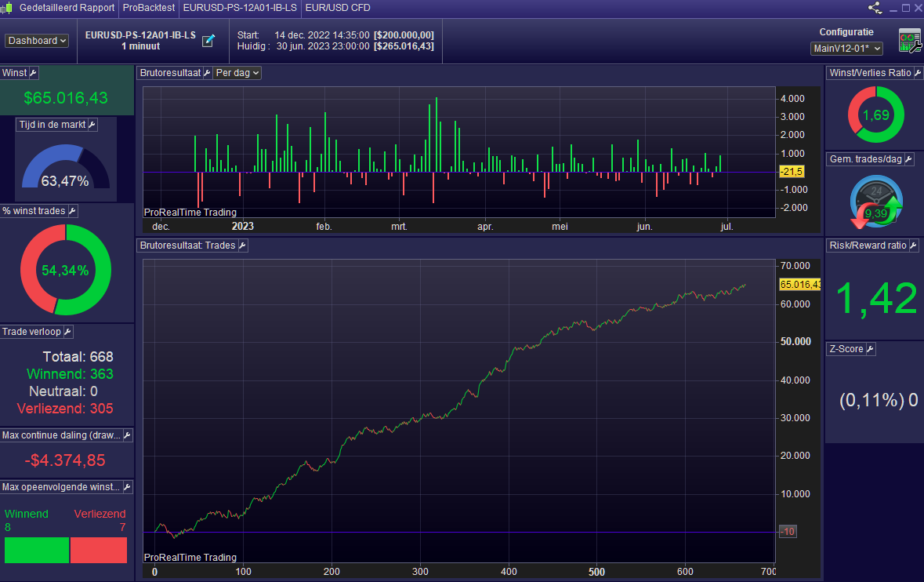Click the Tijd in de markt gauge 63,47%
This screenshot has height=582, width=924.
65,168
